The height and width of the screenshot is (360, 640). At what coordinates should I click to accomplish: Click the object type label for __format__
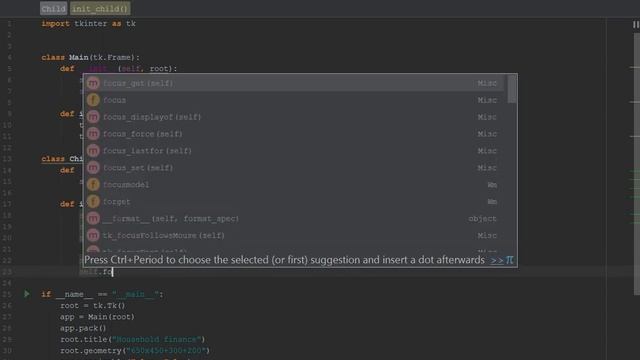coord(482,219)
